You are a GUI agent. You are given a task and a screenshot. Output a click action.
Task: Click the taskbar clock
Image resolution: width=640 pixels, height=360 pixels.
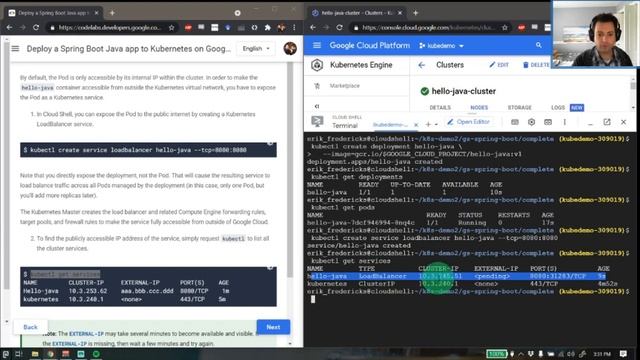pyautogui.click(x=602, y=354)
